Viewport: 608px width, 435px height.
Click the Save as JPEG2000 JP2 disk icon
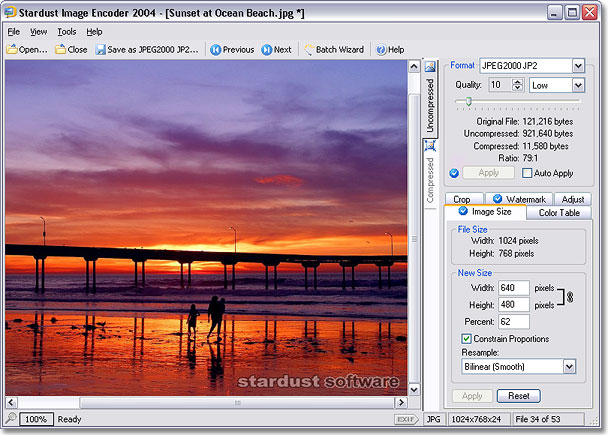tap(101, 50)
